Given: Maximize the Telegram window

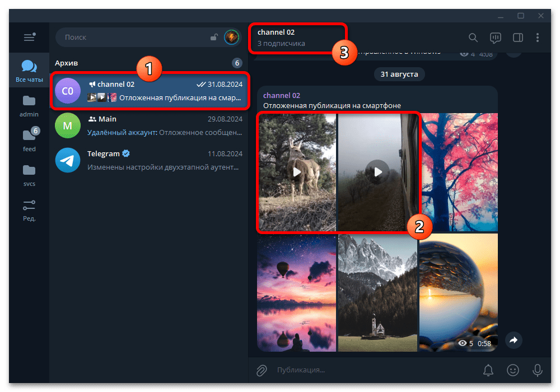Looking at the screenshot, I should pos(521,16).
